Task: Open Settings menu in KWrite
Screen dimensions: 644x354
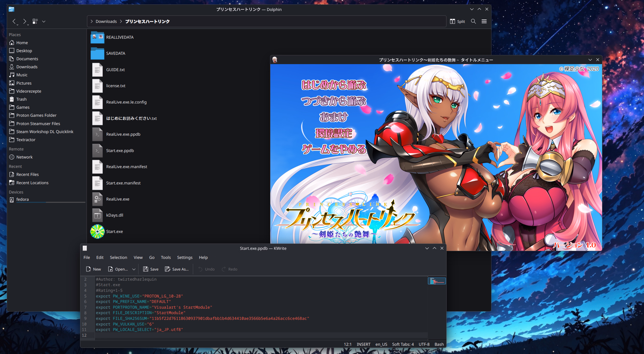Action: tap(185, 257)
